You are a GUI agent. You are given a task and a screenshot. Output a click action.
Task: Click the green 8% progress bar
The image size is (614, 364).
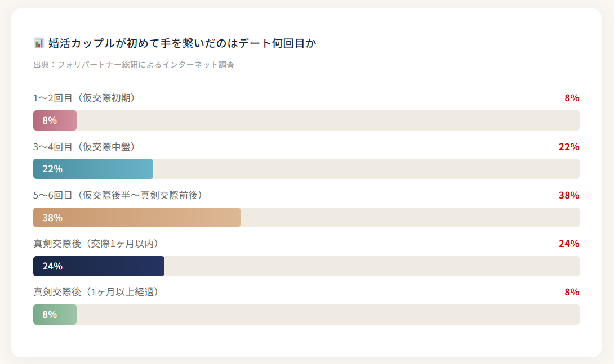55,314
